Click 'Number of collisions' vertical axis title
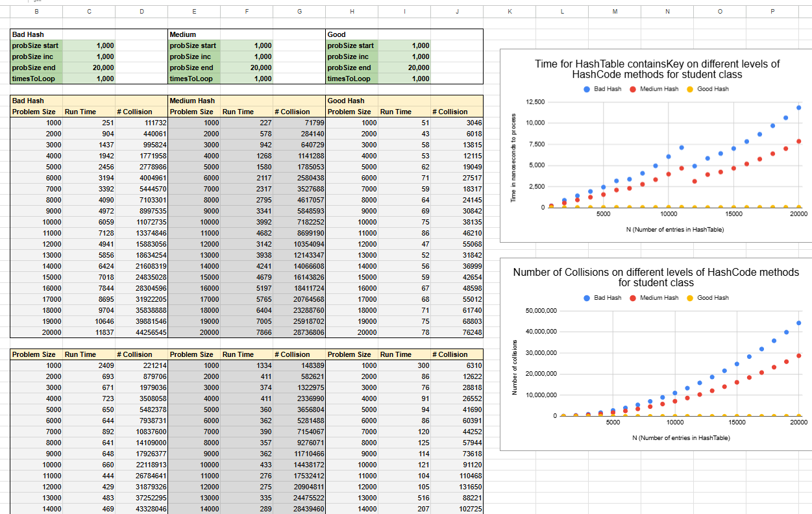Viewport: 812px width, 514px height. click(x=513, y=367)
